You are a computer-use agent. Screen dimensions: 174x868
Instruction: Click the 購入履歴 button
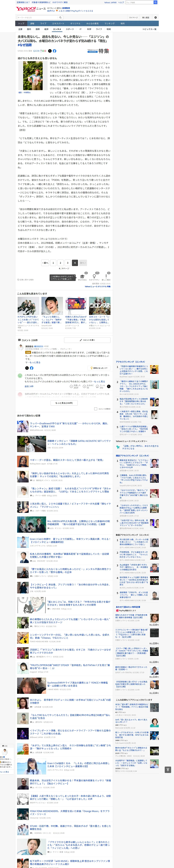(x=146, y=18)
